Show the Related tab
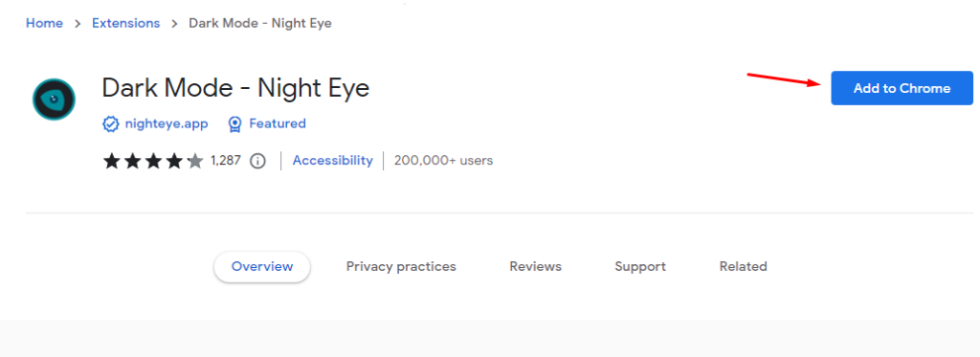The width and height of the screenshot is (980, 357). point(743,267)
